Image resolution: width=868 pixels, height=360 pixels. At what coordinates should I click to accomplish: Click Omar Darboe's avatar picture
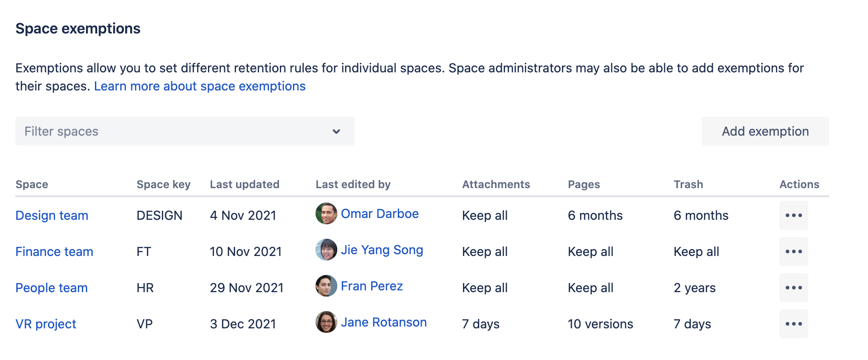(x=326, y=213)
